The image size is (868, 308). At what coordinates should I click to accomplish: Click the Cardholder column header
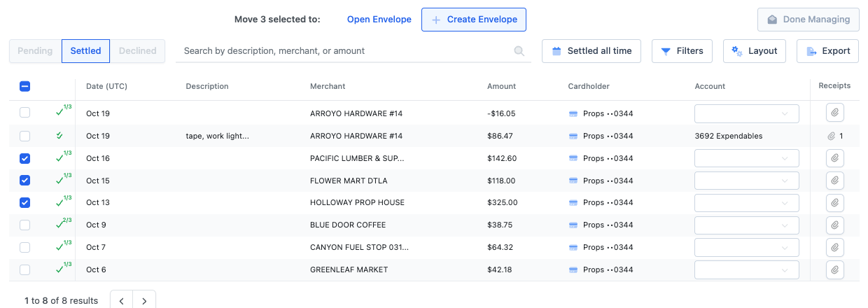pos(589,86)
